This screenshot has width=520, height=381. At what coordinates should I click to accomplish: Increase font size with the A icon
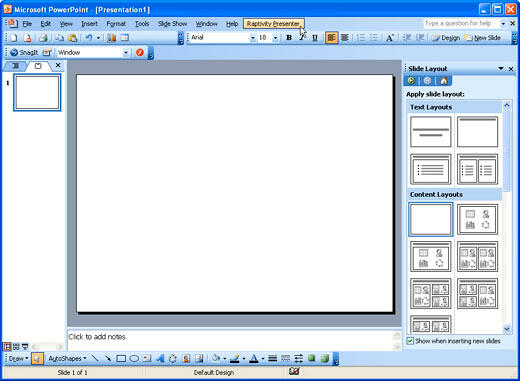click(x=389, y=38)
